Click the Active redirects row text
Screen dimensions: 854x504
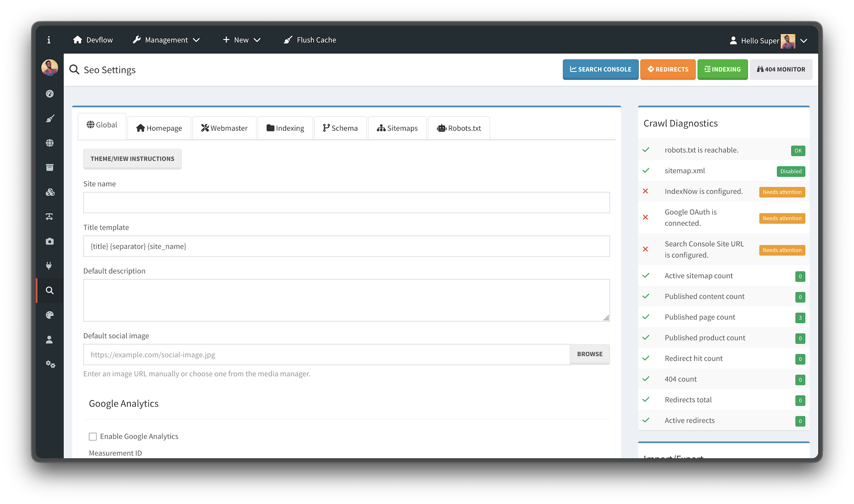coord(690,420)
